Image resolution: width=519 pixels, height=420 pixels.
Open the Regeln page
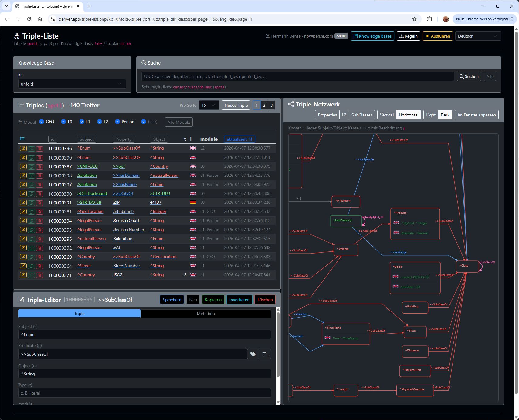(409, 36)
